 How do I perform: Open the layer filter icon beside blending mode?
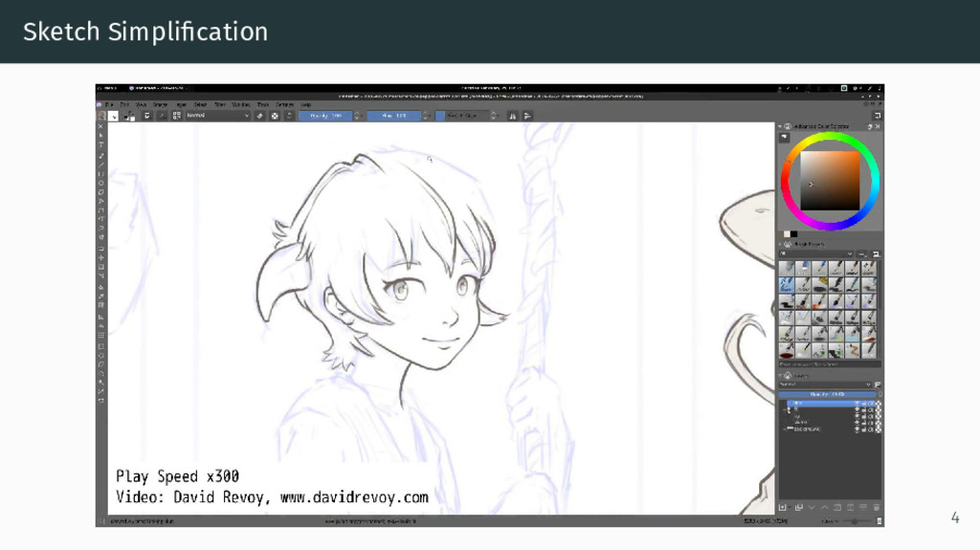coord(878,385)
